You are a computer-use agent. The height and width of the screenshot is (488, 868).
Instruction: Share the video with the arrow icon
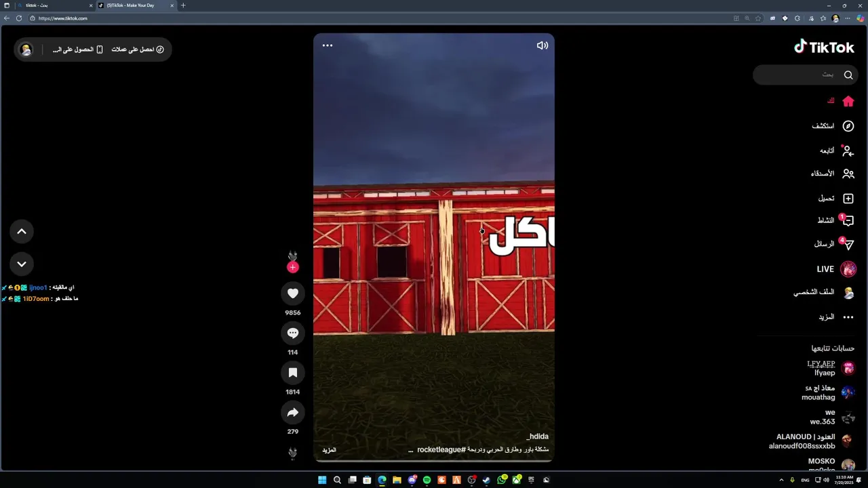pos(293,412)
